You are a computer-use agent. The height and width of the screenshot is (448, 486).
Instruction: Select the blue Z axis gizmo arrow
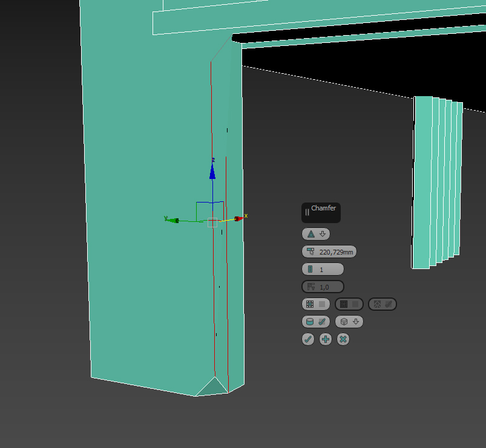(212, 172)
